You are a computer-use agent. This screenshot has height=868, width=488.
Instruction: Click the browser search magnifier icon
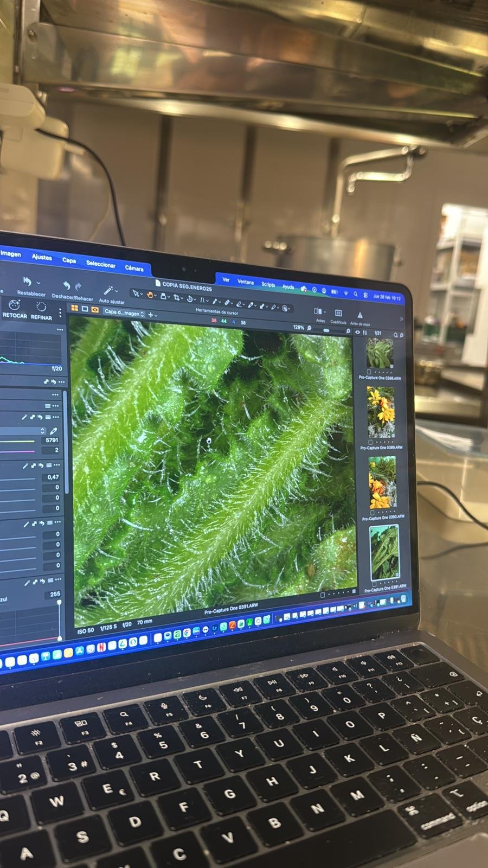395,334
